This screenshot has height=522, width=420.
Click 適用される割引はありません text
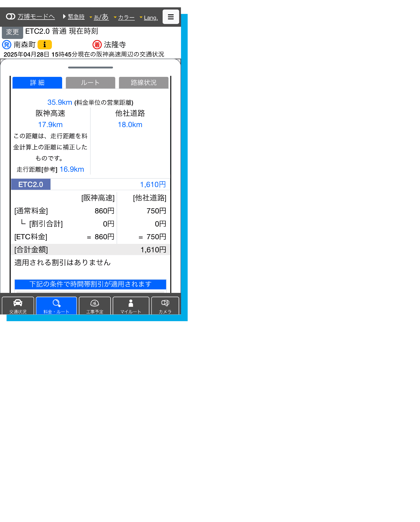[63, 263]
